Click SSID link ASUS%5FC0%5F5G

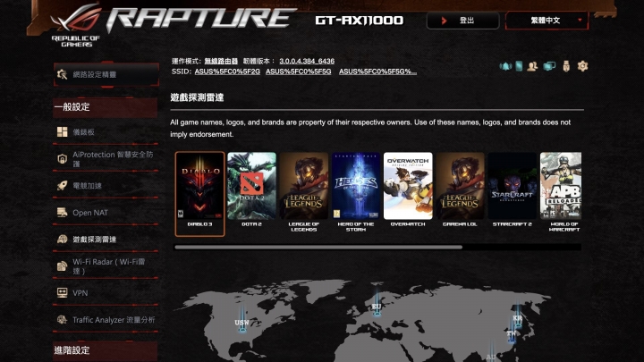pyautogui.click(x=298, y=72)
